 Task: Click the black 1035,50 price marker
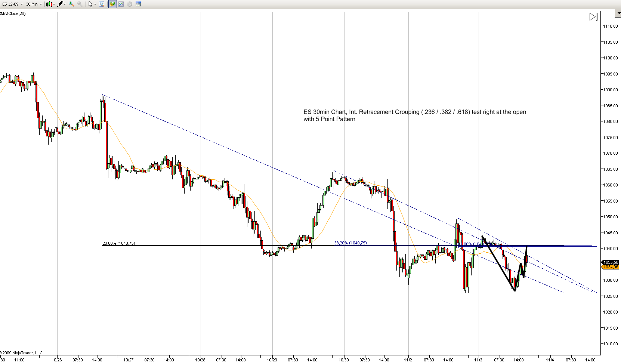611,262
